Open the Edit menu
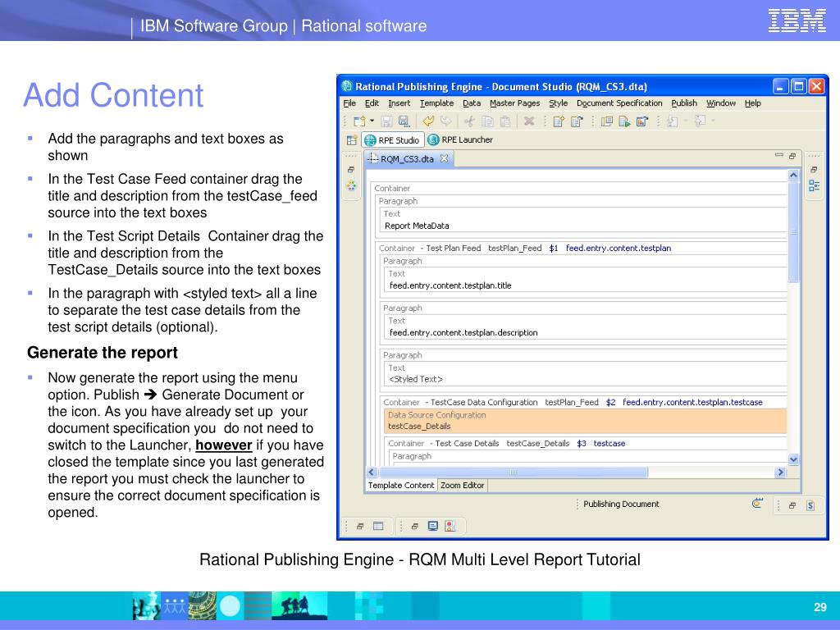The image size is (840, 630). click(372, 103)
